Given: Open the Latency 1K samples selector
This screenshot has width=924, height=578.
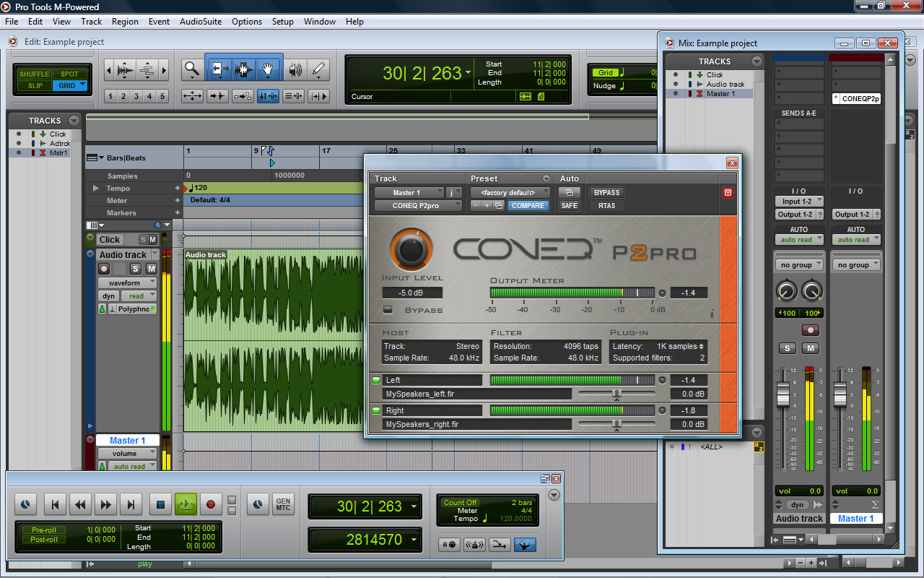Looking at the screenshot, I should (x=681, y=346).
